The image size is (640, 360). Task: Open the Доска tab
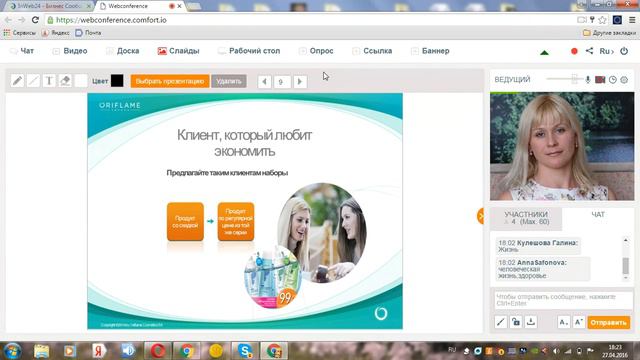pyautogui.click(x=122, y=51)
